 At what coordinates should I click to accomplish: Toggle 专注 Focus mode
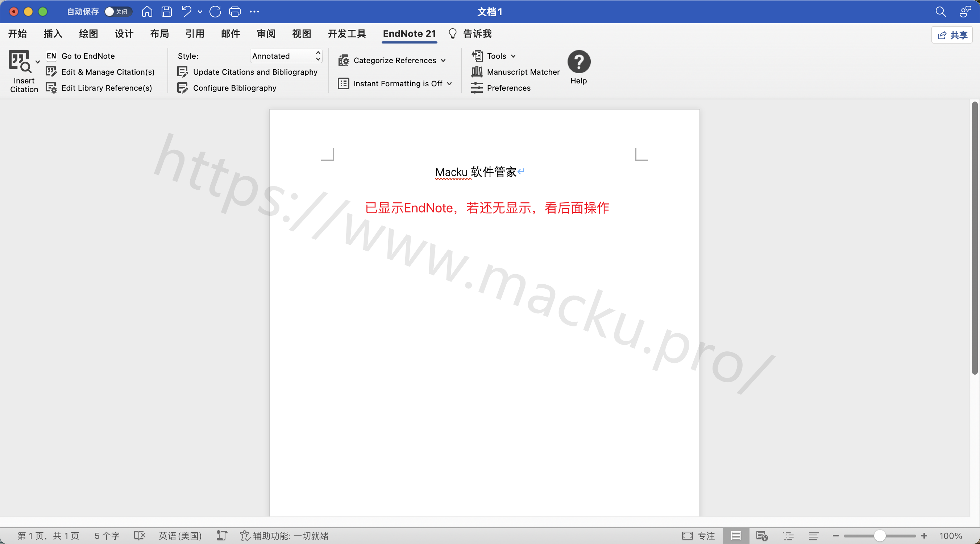pos(698,536)
